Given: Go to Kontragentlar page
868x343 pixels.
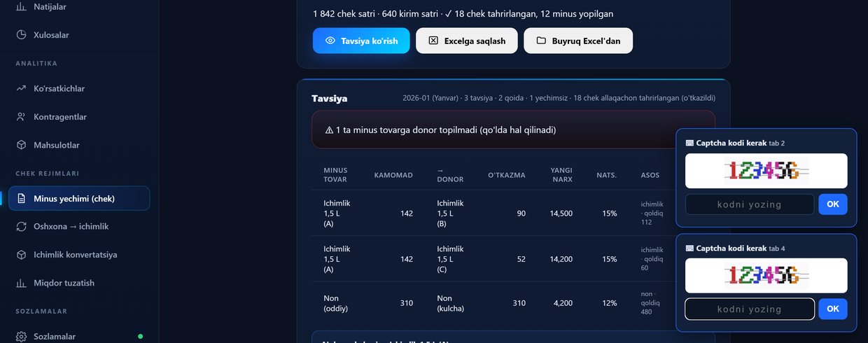Looking at the screenshot, I should point(79,117).
